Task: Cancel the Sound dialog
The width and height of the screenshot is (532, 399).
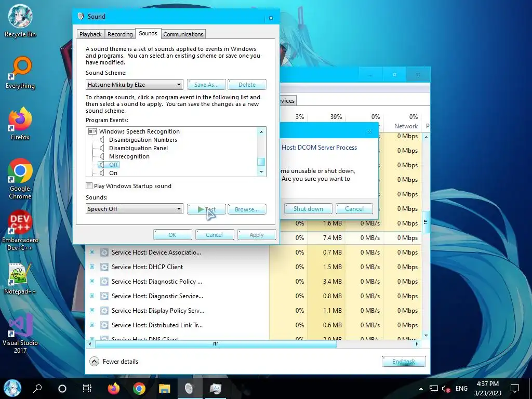Action: (215, 234)
